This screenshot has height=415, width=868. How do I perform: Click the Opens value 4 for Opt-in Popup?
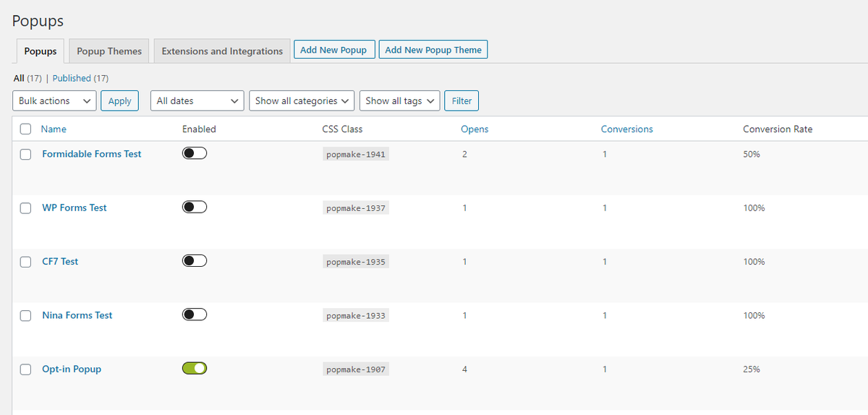[464, 369]
